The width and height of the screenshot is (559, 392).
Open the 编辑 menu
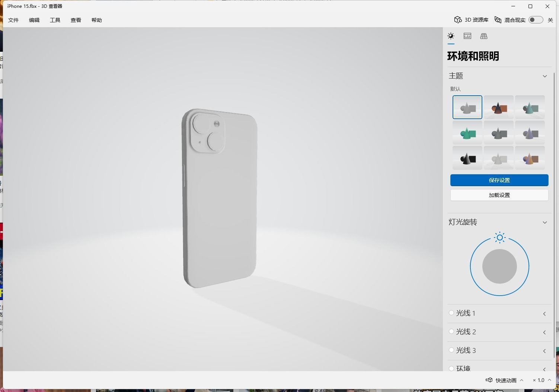tap(34, 20)
